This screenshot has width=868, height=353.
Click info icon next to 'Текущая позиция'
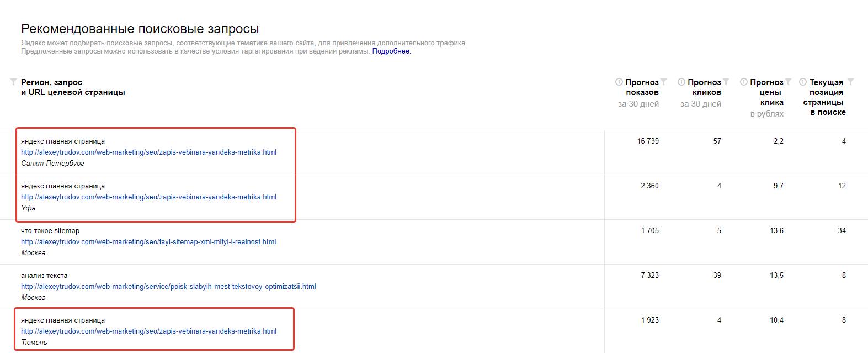(803, 82)
